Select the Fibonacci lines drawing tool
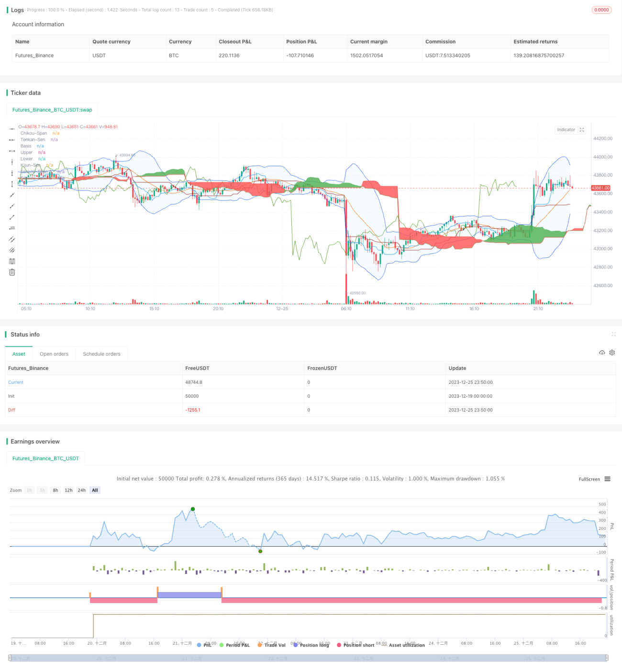622x672 pixels. (x=12, y=261)
